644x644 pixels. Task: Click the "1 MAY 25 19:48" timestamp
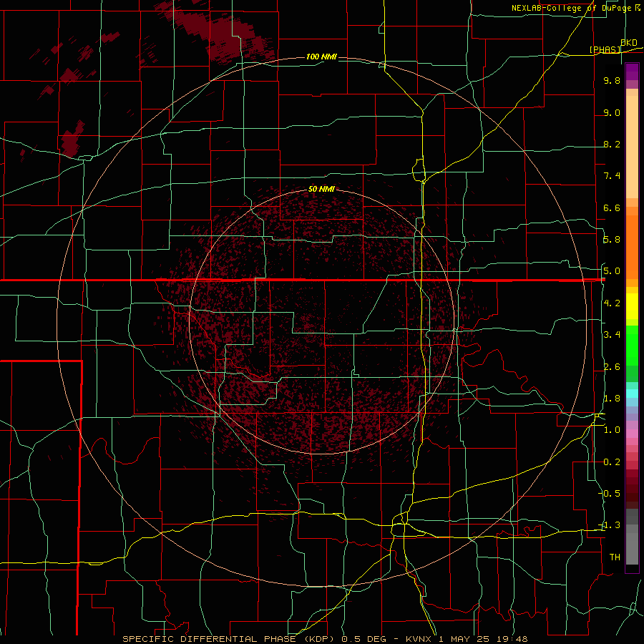(x=483, y=639)
